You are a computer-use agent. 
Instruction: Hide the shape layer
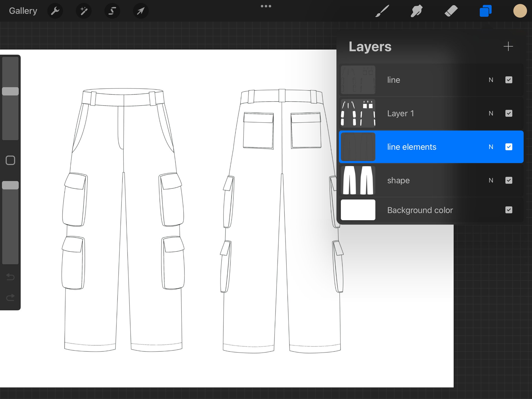point(509,180)
